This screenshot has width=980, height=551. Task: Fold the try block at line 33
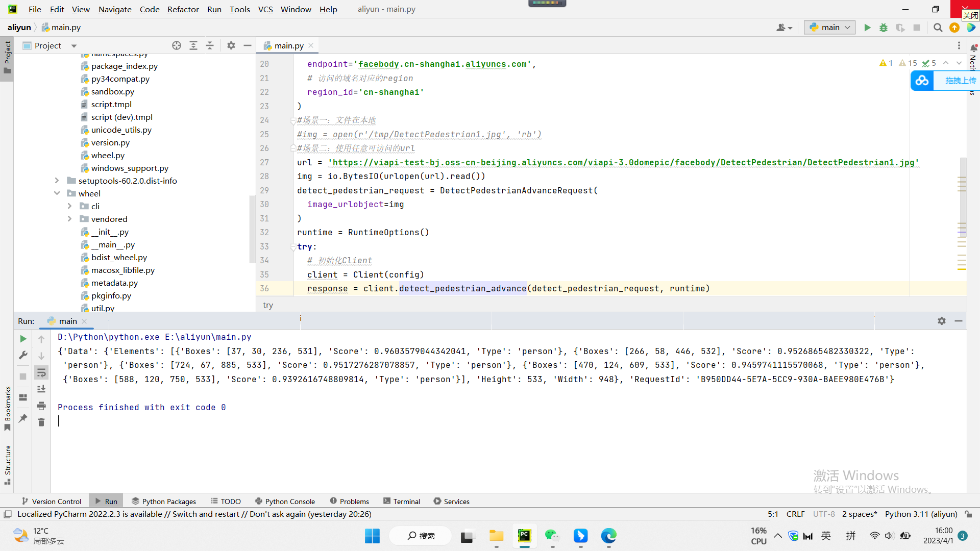293,247
